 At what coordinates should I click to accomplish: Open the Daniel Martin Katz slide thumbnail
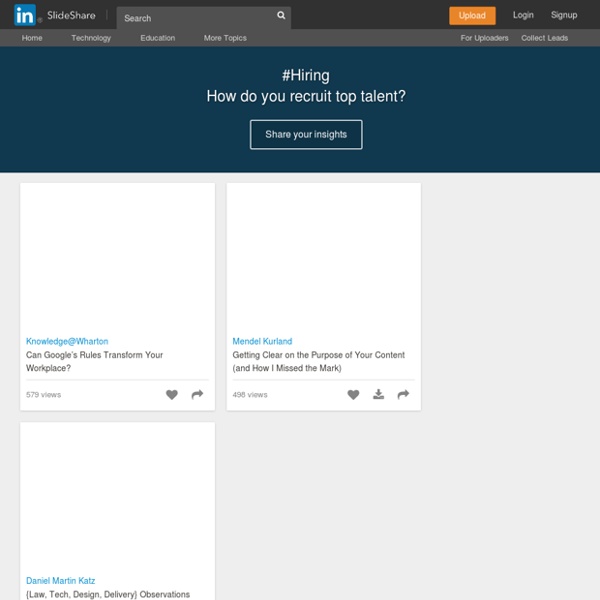coord(117,497)
